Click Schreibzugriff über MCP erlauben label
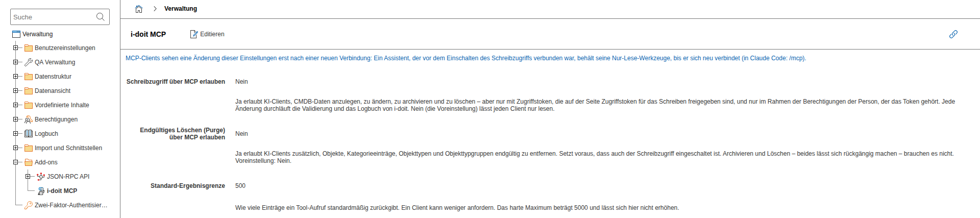This screenshot has width=980, height=218. tap(176, 82)
